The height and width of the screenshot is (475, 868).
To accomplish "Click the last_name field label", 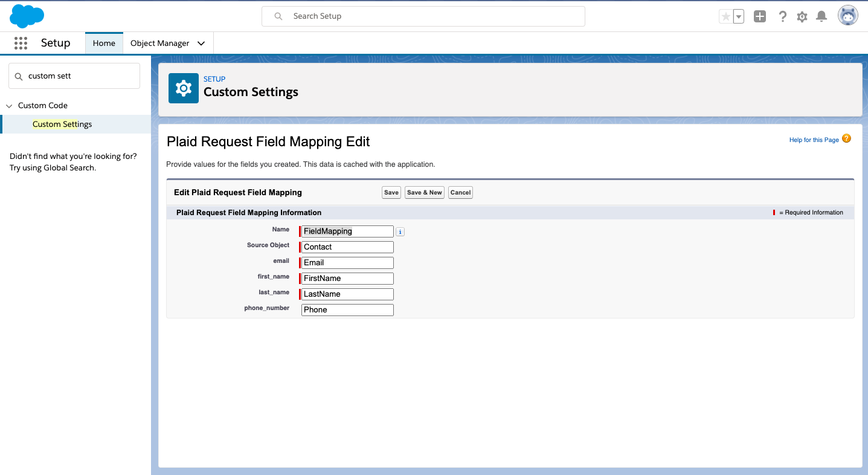I will click(274, 292).
